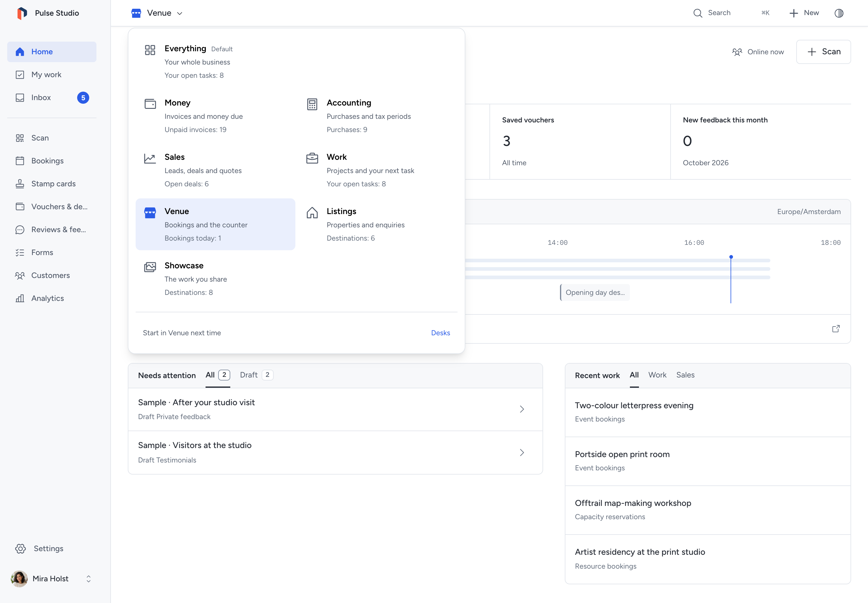Select Money desk option
The image size is (868, 603).
point(215,116)
